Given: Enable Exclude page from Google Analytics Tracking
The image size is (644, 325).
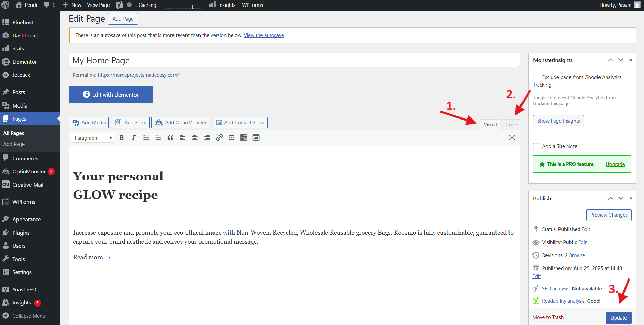Looking at the screenshot, I should (x=536, y=77).
